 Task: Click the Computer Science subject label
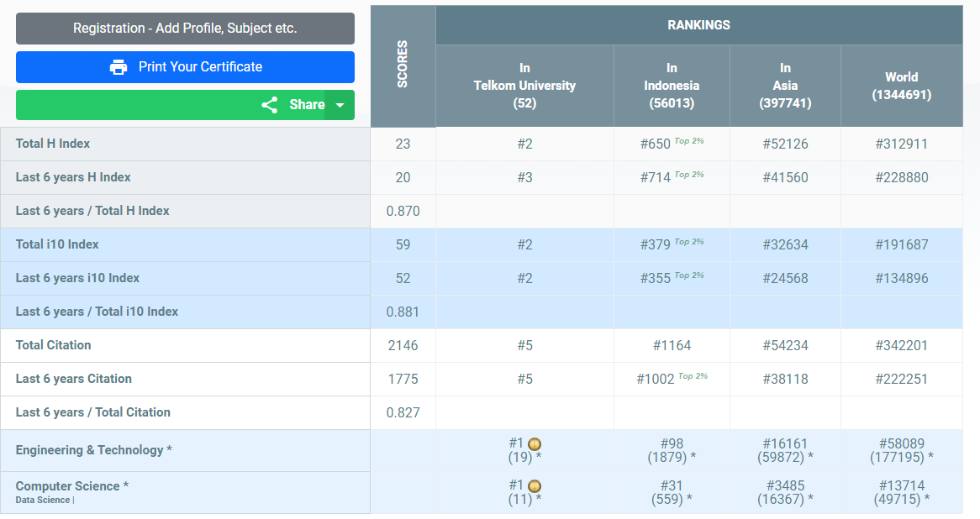click(x=71, y=486)
